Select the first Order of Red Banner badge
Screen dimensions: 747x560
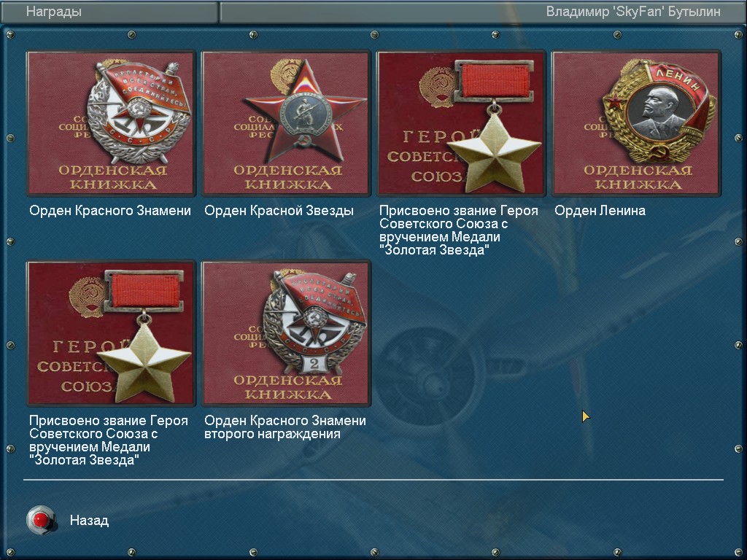111,122
